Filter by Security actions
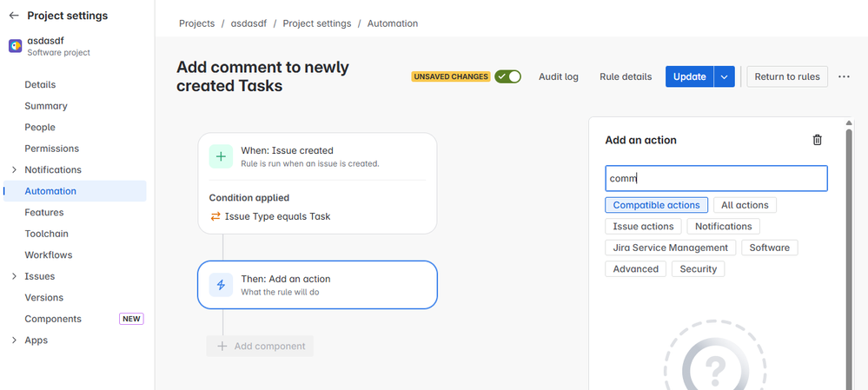The height and width of the screenshot is (390, 868). pos(698,269)
